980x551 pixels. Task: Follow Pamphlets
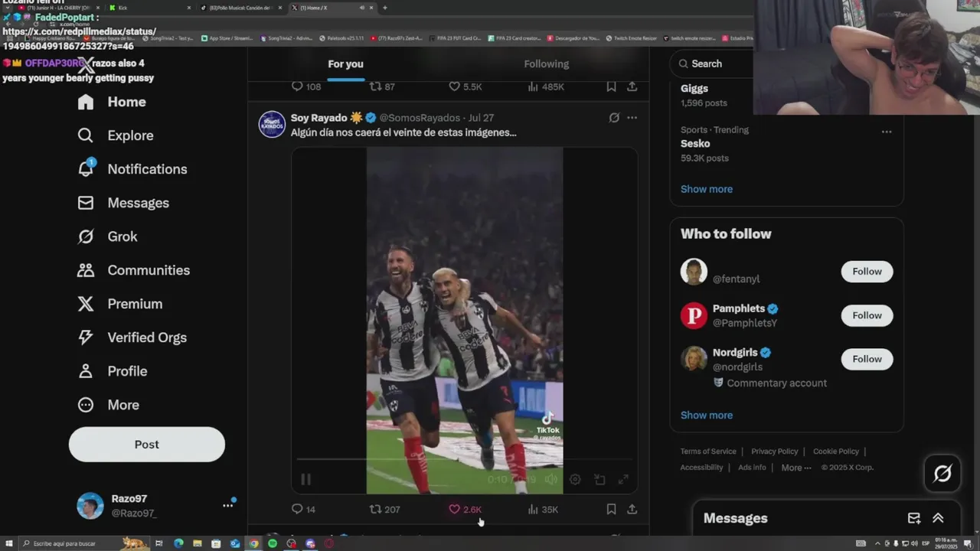point(867,315)
